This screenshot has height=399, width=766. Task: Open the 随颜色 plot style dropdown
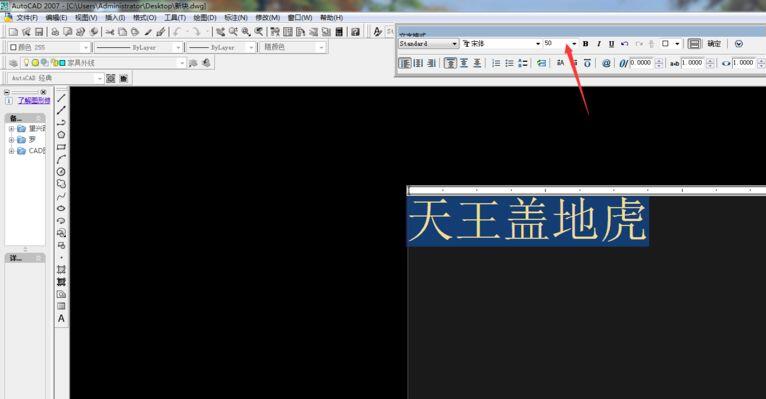tap(321, 47)
